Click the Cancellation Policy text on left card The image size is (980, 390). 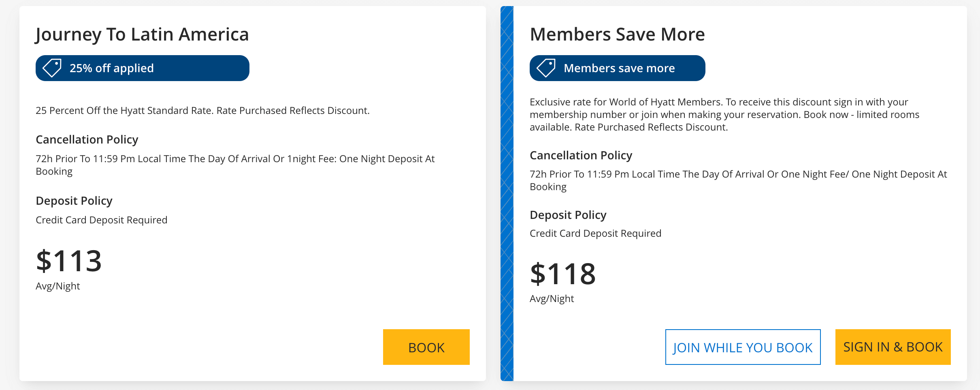87,139
